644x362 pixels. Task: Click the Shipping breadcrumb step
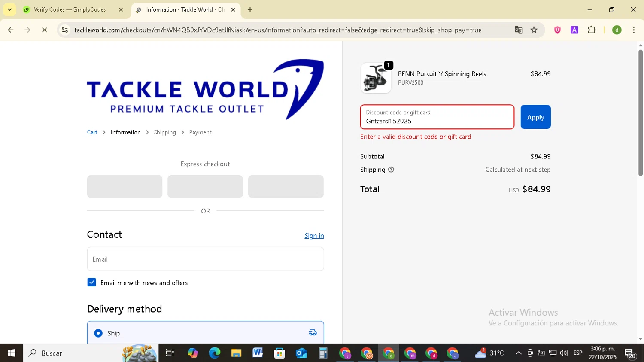click(165, 132)
